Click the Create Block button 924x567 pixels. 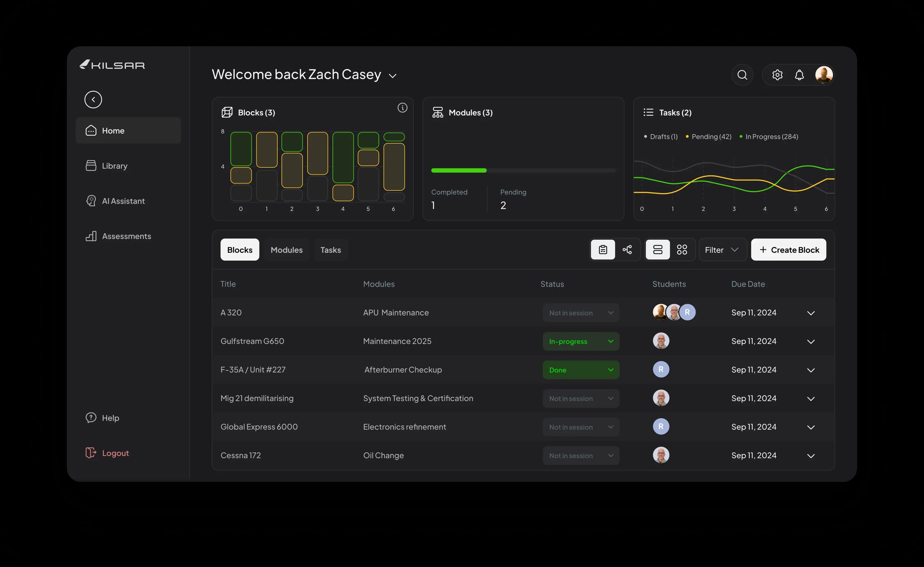tap(788, 250)
